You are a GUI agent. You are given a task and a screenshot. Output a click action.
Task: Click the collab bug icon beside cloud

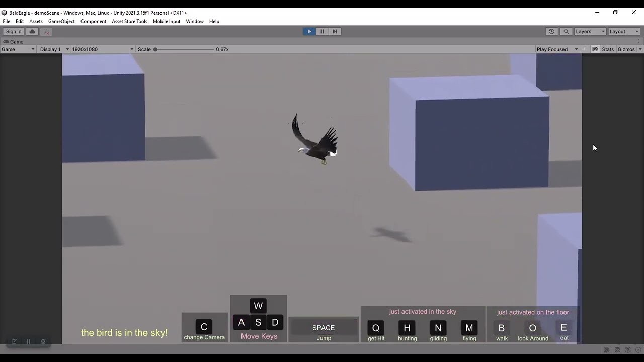46,31
